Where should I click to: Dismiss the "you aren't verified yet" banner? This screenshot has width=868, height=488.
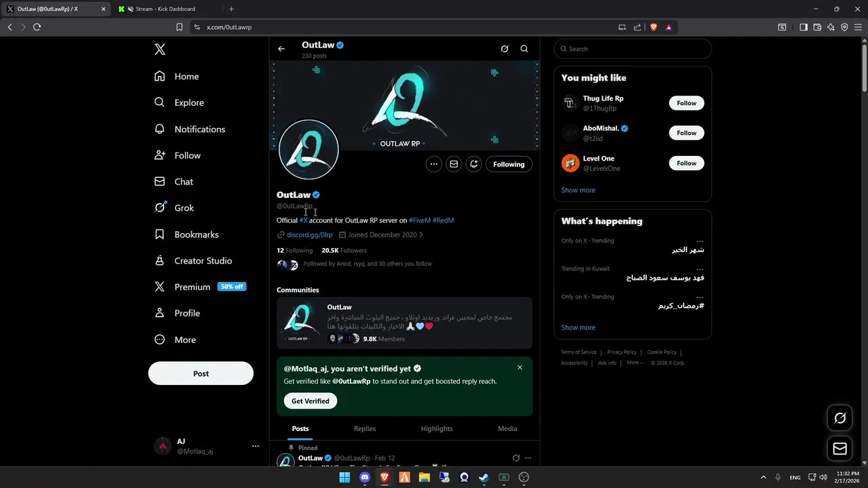(x=520, y=367)
